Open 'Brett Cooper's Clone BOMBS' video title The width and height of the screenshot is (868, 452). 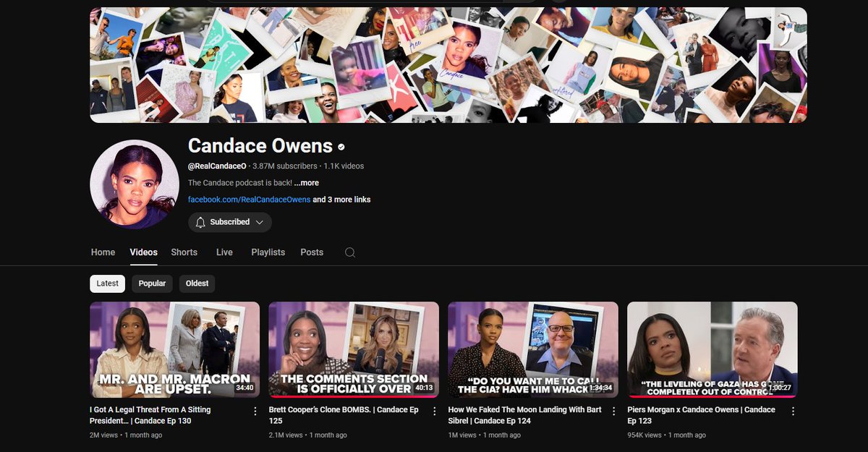[344, 415]
